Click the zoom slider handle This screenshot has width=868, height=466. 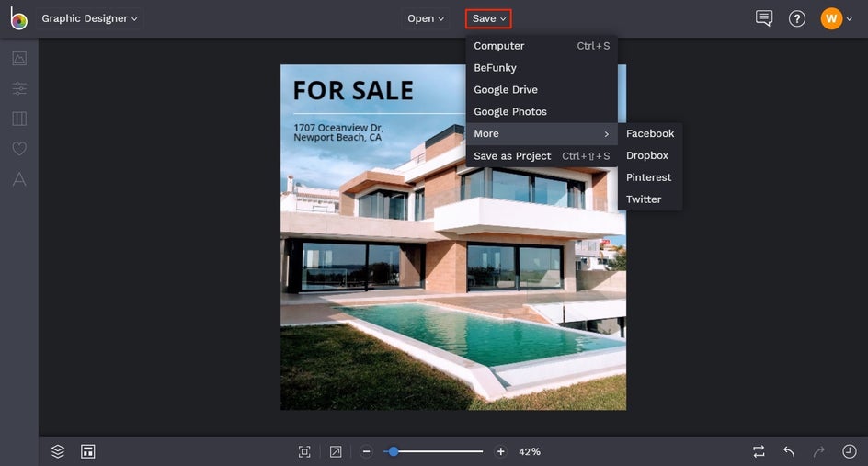pos(393,451)
